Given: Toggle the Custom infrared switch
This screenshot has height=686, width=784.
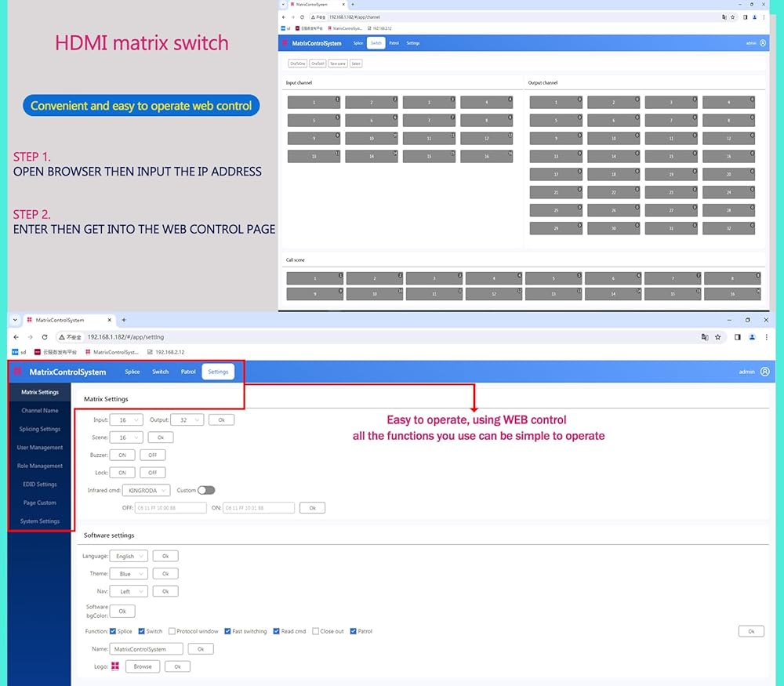Looking at the screenshot, I should coord(206,490).
